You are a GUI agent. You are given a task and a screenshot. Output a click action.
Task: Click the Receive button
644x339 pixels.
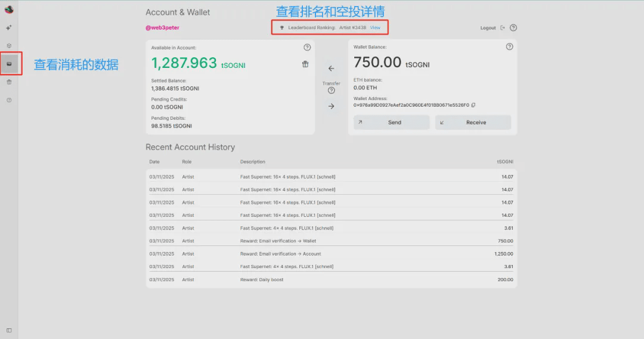pyautogui.click(x=473, y=122)
